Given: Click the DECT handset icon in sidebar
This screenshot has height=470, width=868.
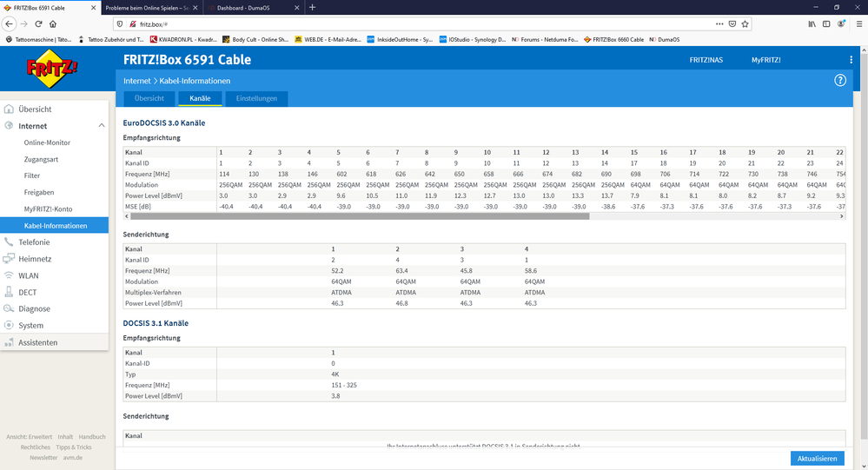Looking at the screenshot, I should [9, 292].
